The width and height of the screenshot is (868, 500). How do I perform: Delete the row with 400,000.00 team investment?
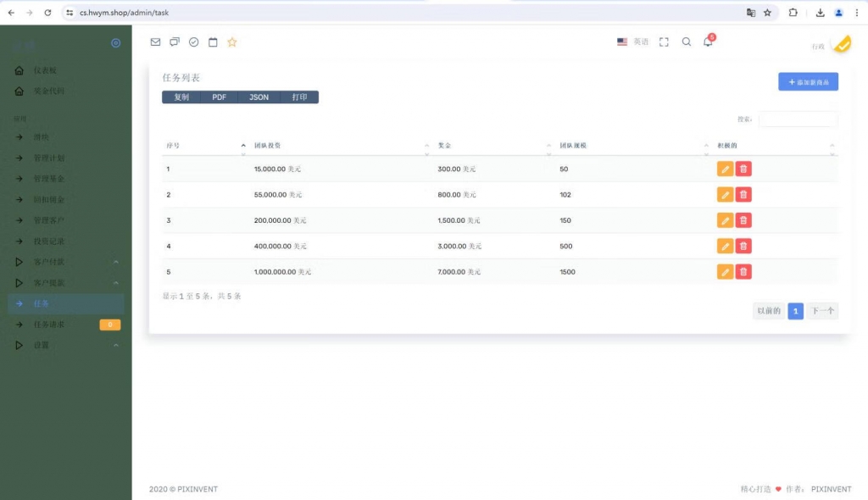743,246
